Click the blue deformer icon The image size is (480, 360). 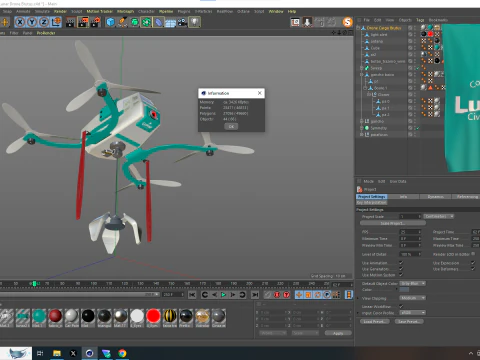coord(158,22)
